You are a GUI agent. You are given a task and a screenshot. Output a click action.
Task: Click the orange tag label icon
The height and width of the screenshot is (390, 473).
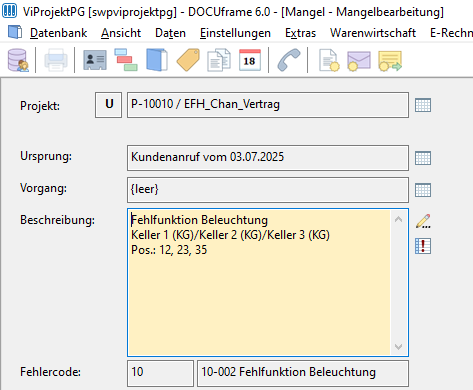(188, 60)
